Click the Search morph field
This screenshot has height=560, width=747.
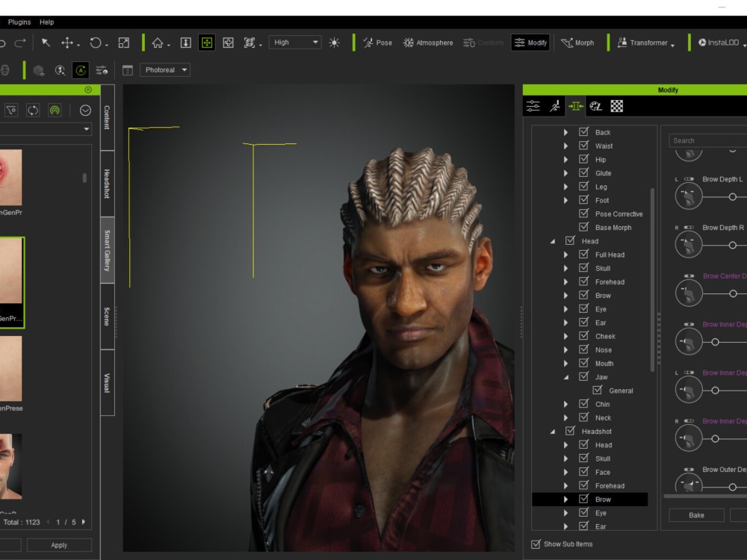[x=707, y=140]
